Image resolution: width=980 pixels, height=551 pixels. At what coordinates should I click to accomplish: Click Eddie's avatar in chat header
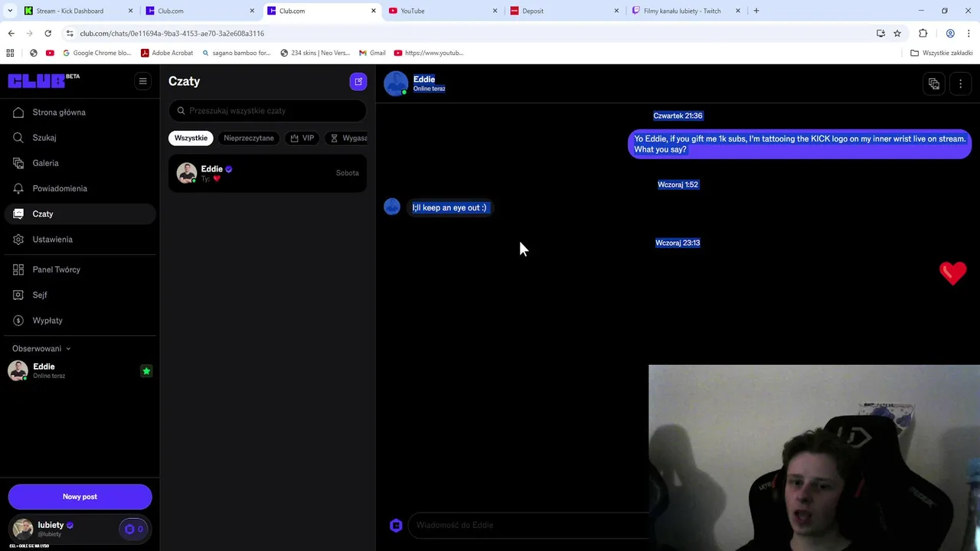click(x=396, y=83)
